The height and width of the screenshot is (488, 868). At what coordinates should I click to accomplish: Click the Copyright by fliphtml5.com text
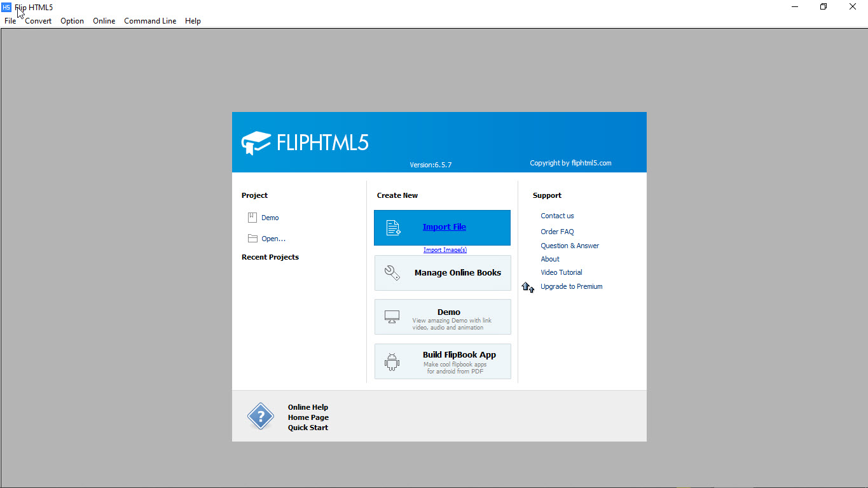tap(570, 163)
